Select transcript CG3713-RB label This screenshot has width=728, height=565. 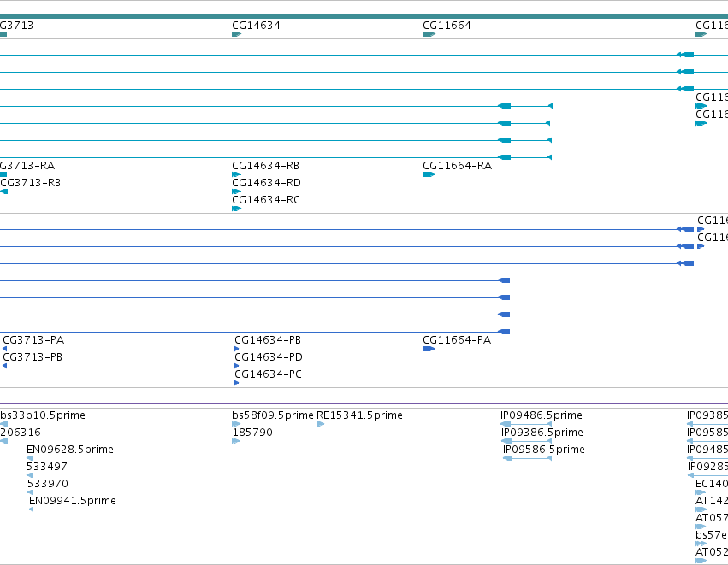[x=30, y=183]
